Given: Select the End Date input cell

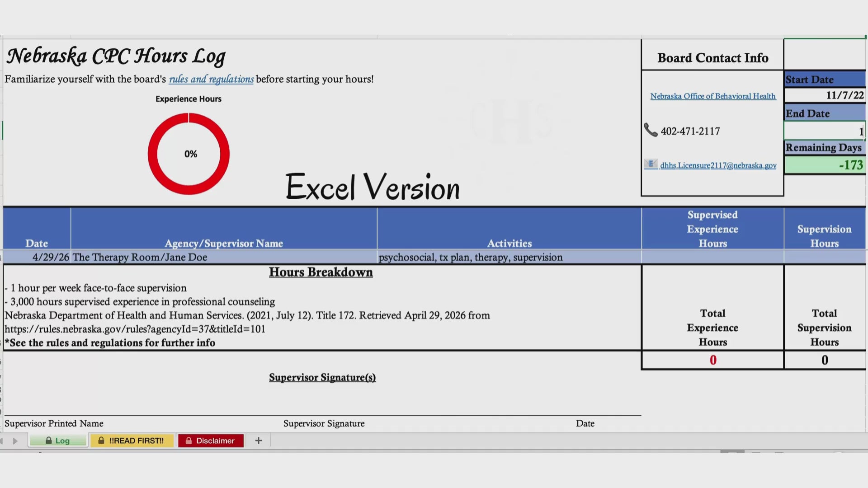Looking at the screenshot, I should [825, 131].
